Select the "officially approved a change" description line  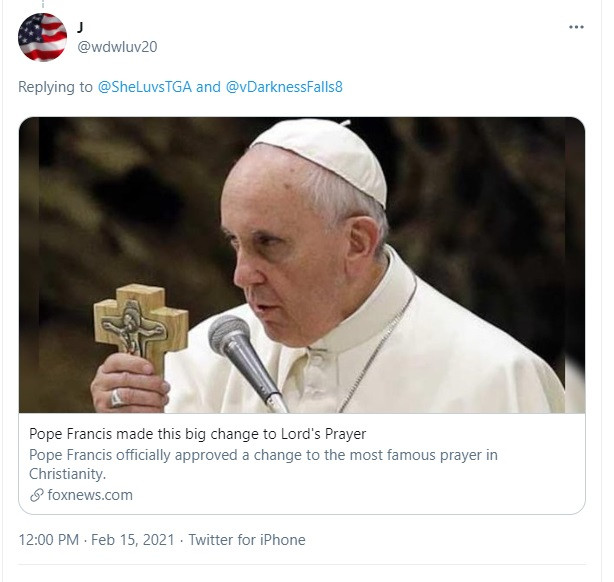pyautogui.click(x=262, y=455)
